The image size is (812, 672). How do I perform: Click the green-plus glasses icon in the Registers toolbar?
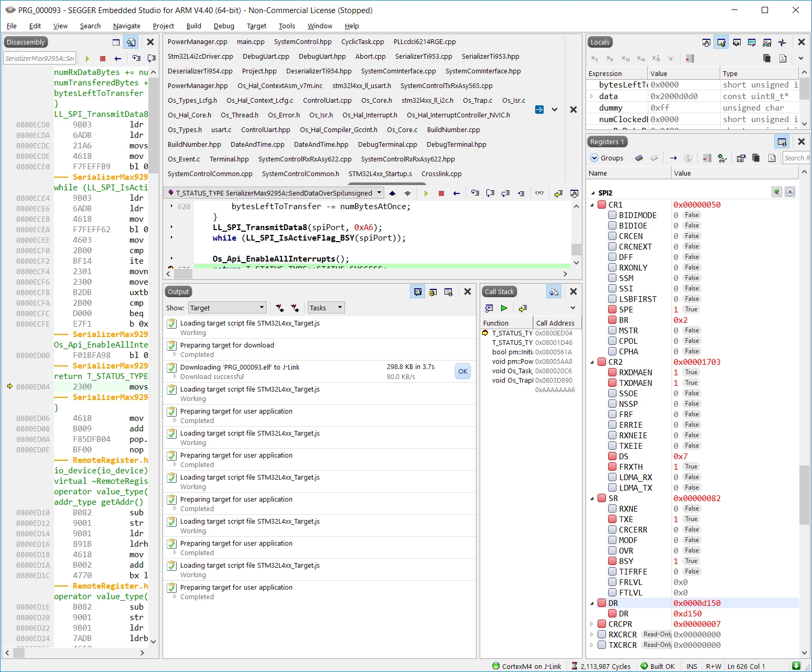[722, 158]
